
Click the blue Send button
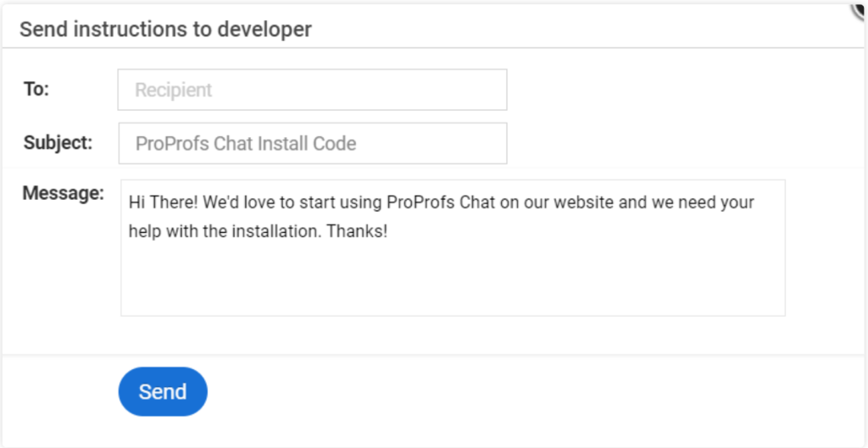(163, 391)
